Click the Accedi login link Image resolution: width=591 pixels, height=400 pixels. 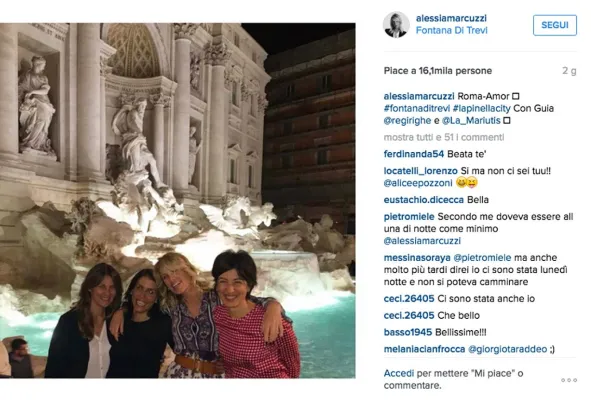point(398,374)
